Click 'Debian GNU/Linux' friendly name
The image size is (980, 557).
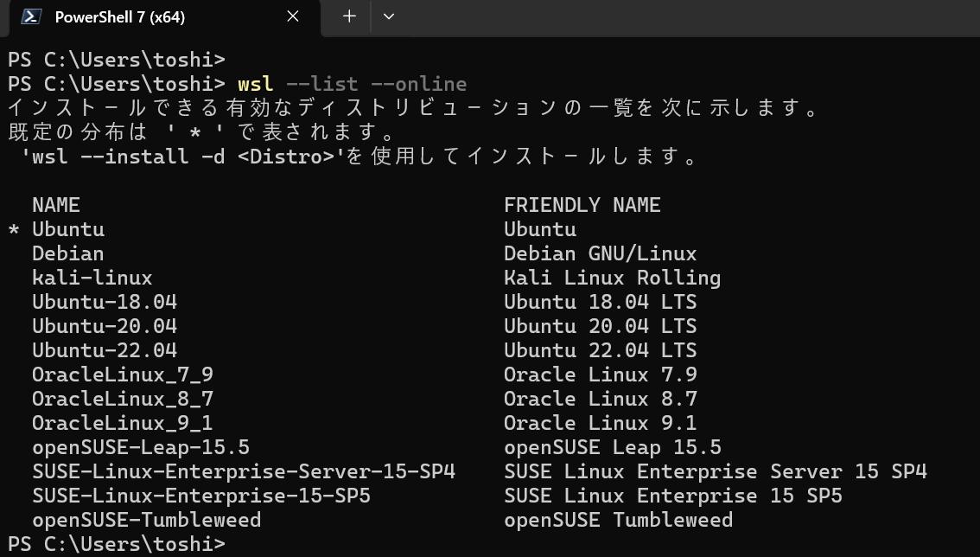tap(600, 253)
